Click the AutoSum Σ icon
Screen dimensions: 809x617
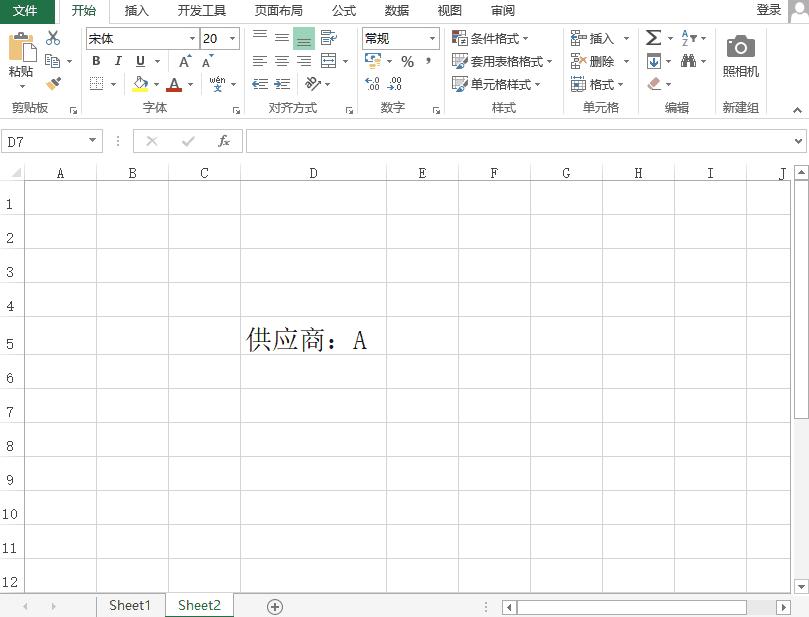click(x=652, y=37)
